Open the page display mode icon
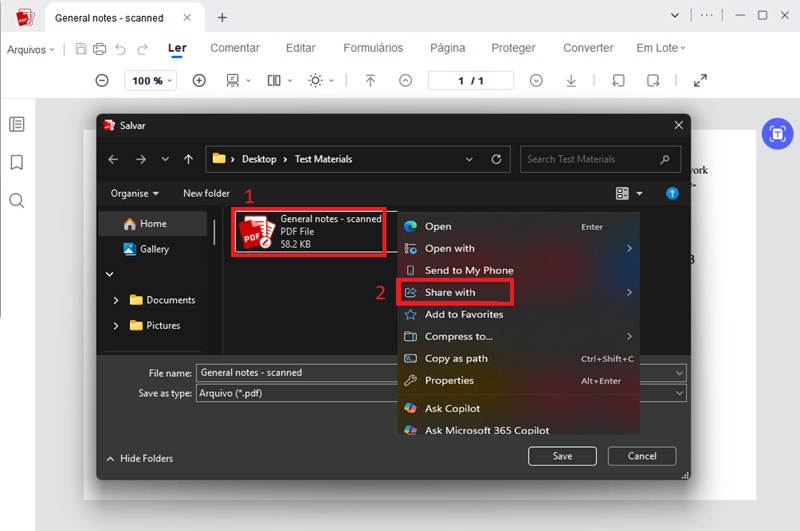Image resolution: width=800 pixels, height=531 pixels. tap(233, 80)
